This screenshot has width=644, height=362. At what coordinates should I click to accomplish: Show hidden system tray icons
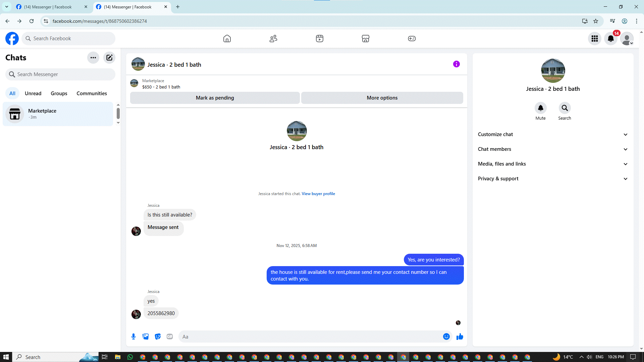(581, 357)
